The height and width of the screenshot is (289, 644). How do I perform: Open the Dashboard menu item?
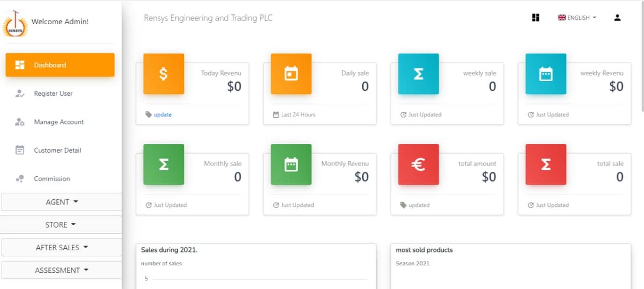pos(60,65)
